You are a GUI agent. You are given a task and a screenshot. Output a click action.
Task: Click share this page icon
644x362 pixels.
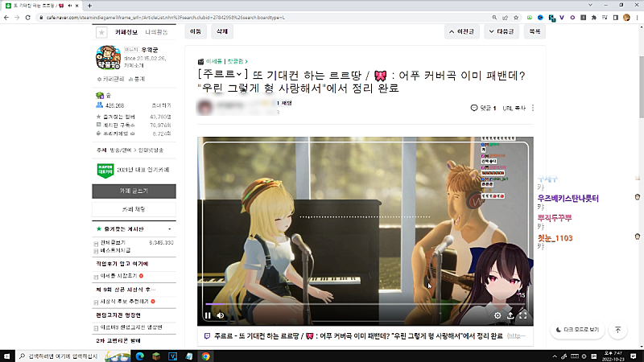pos(506,18)
